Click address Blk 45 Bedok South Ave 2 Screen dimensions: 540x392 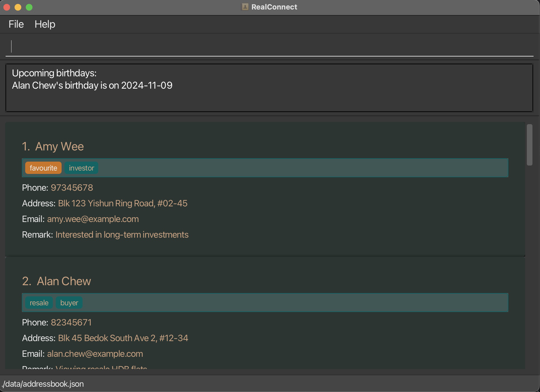(123, 338)
